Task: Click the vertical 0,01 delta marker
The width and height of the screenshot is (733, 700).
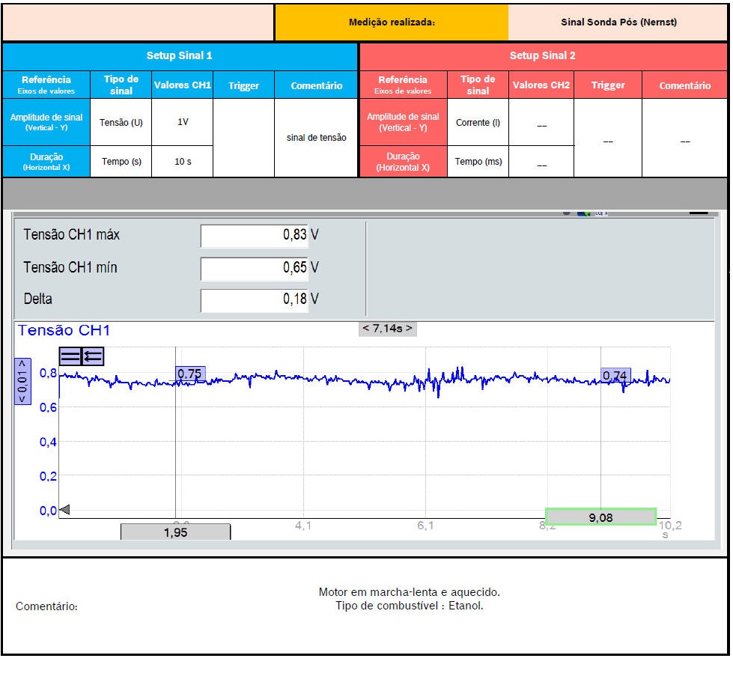Action: [22, 381]
